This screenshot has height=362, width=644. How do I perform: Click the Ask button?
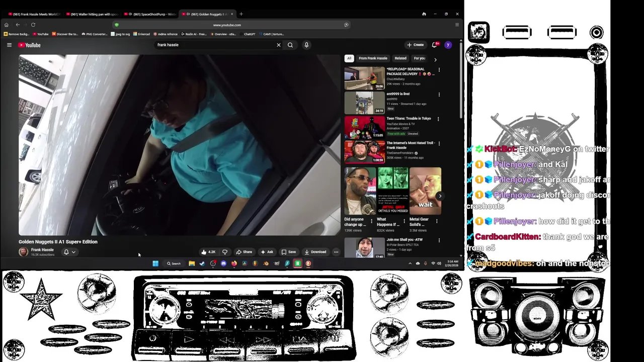(267, 252)
